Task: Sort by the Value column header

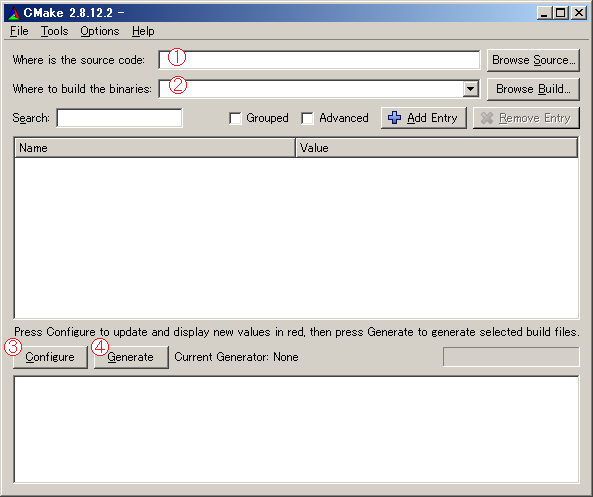Action: 436,148
